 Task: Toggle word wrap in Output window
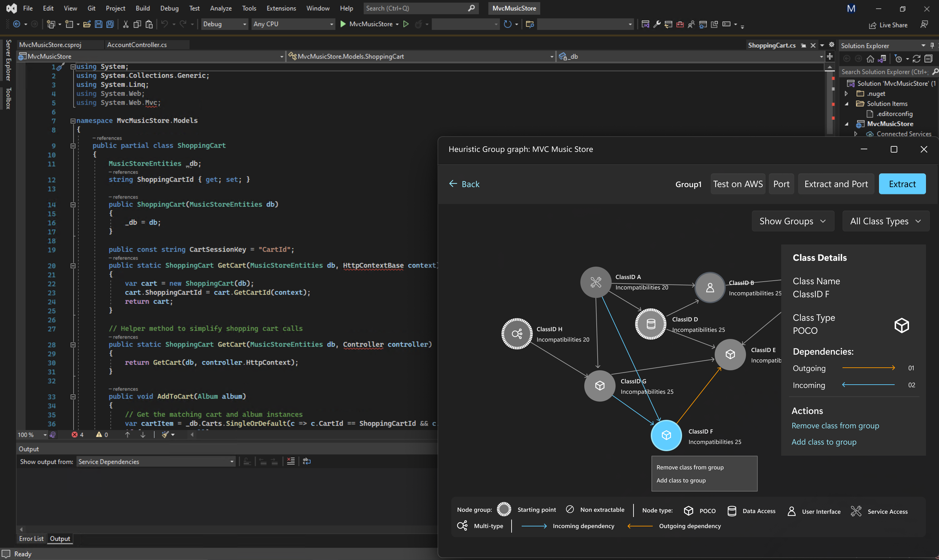click(x=306, y=461)
